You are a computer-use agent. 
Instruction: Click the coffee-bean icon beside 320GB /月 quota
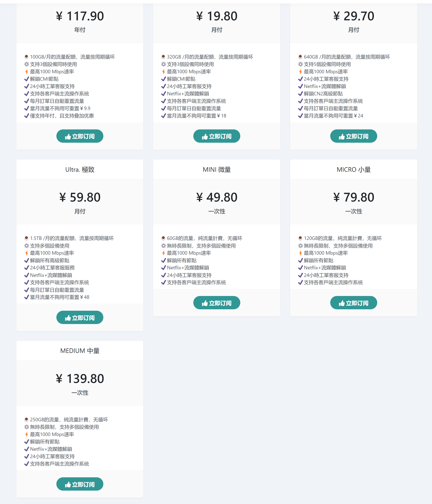pos(164,57)
